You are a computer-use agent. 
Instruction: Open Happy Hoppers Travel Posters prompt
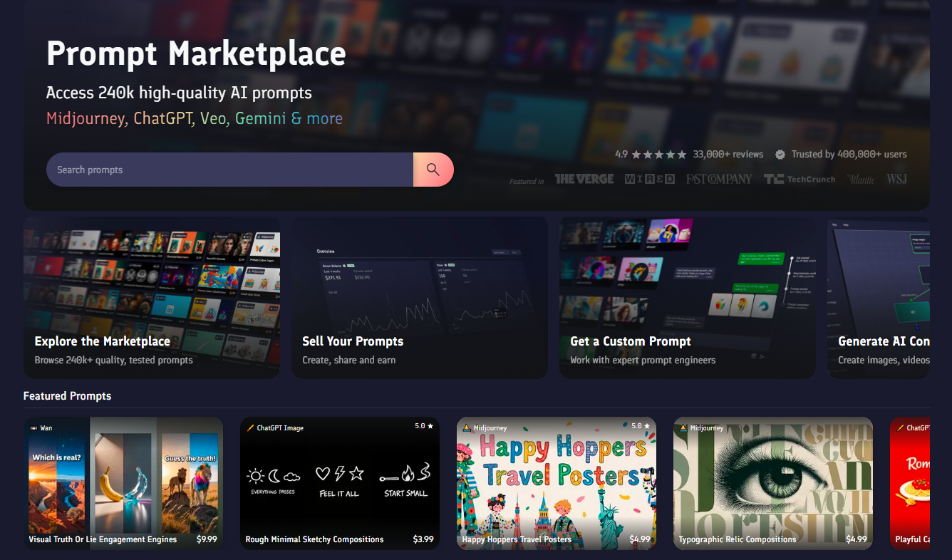[x=557, y=483]
